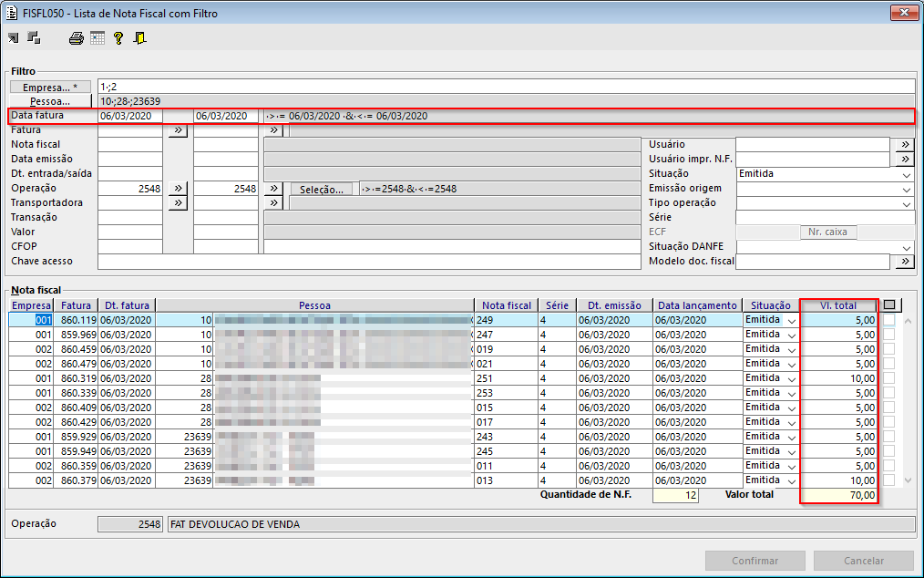The image size is (924, 578).
Task: Open Situação dropdown in nota fiscal 017 row
Action: point(791,423)
